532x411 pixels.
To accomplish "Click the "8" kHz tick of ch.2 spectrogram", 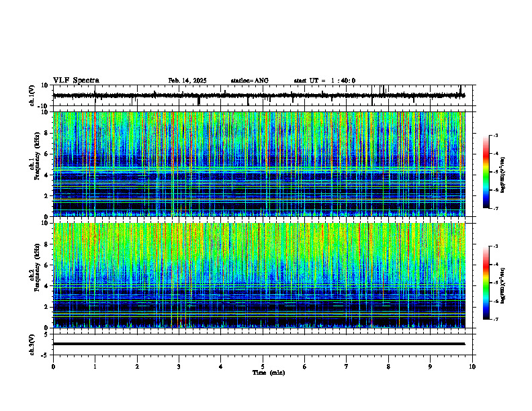I will coord(46,244).
